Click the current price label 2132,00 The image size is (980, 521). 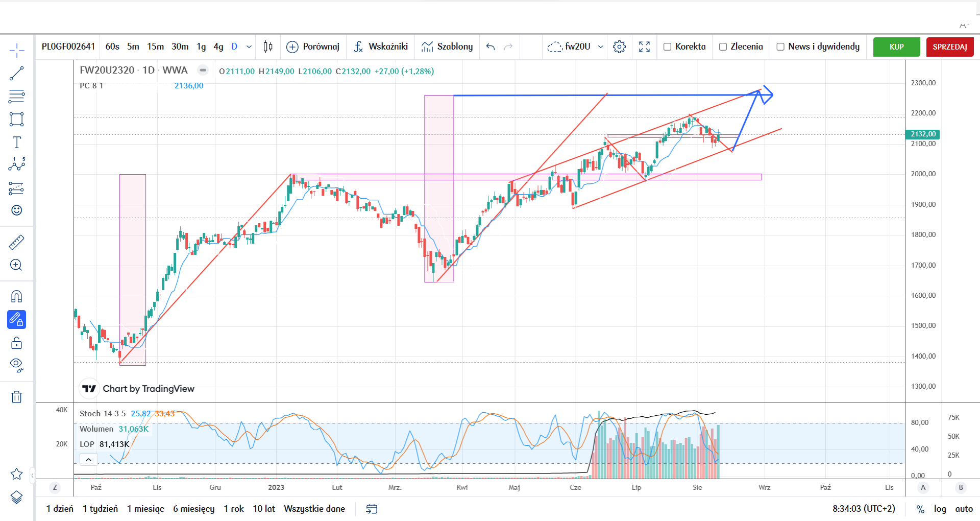[x=922, y=134]
